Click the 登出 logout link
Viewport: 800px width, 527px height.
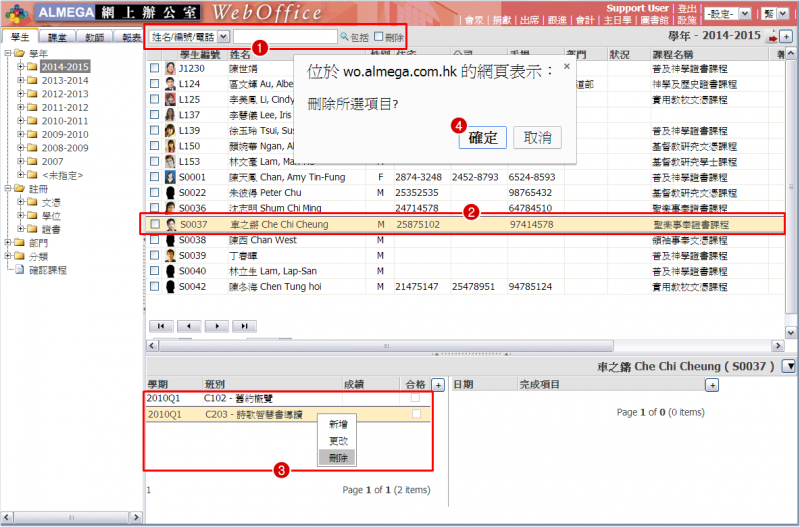[x=687, y=9]
